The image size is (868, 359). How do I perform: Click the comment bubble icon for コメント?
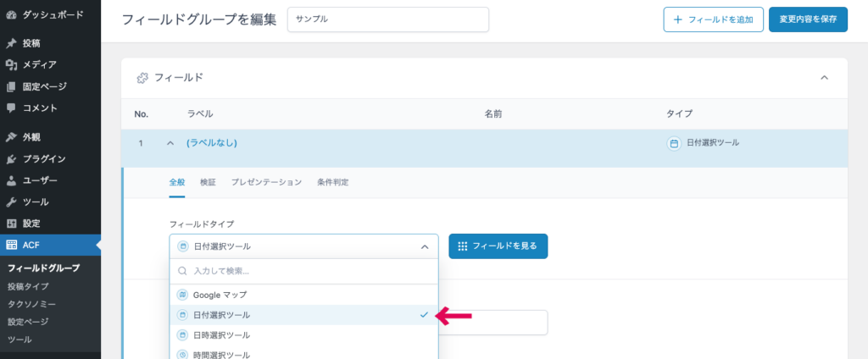[x=11, y=108]
